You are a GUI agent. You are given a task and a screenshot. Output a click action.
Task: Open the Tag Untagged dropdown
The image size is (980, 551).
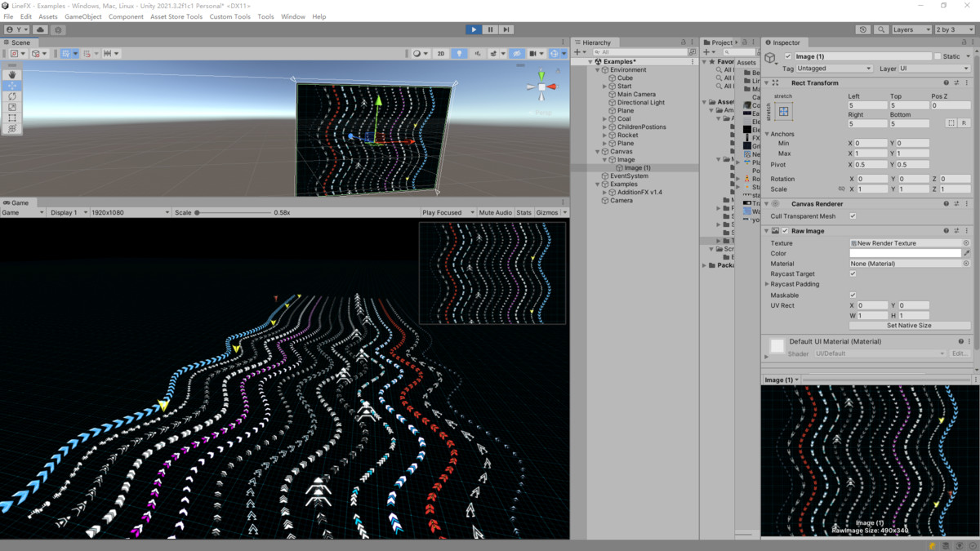pyautogui.click(x=835, y=69)
